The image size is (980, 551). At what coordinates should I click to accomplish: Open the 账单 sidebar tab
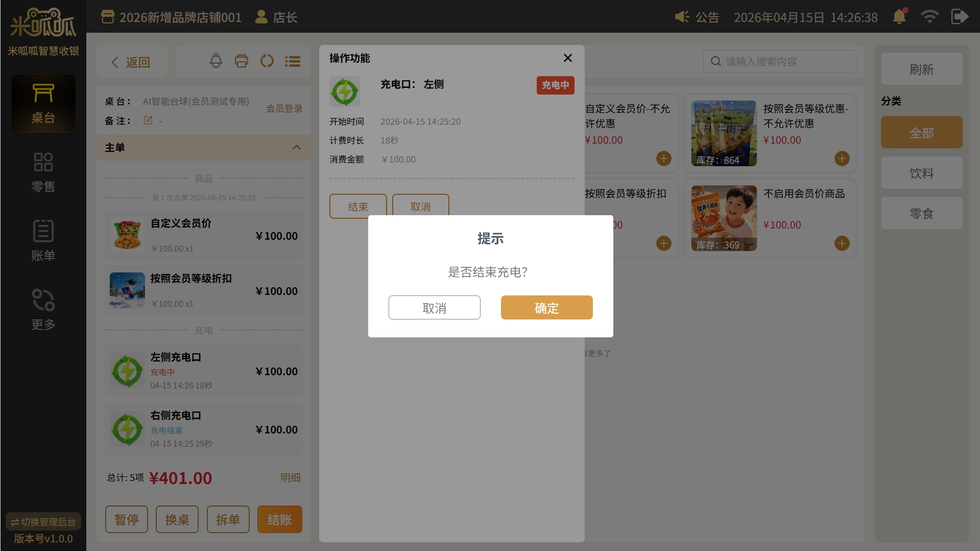[43, 241]
